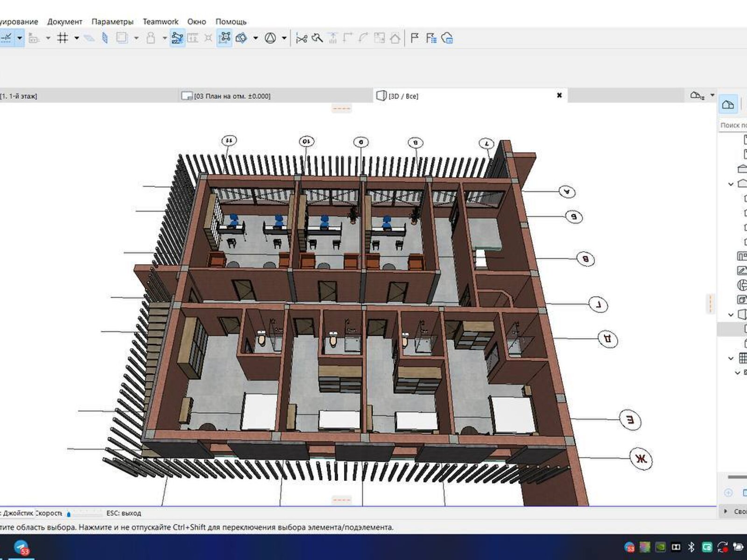Open the tab bar view options dropdown
The width and height of the screenshot is (747, 560).
pyautogui.click(x=712, y=95)
